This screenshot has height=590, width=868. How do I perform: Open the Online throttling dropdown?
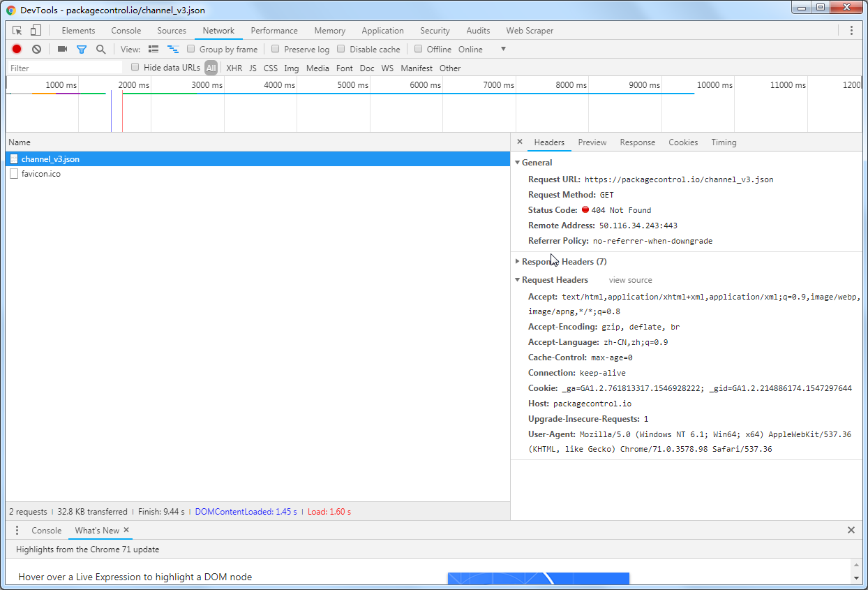coord(481,49)
